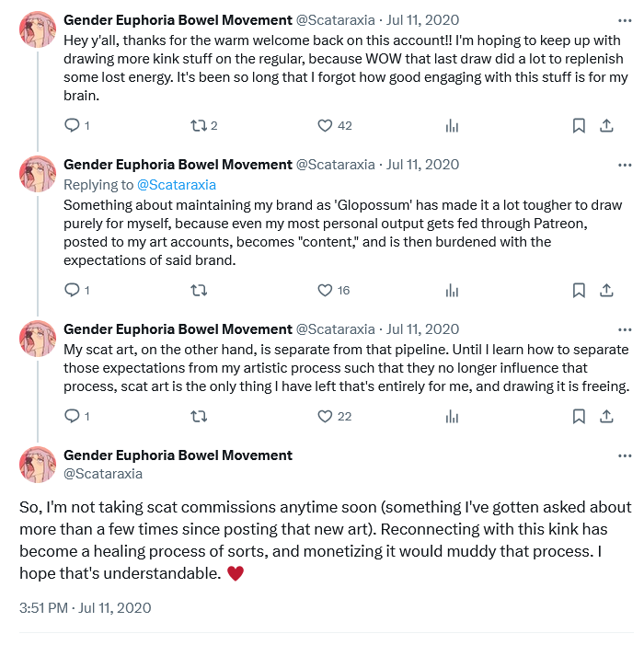The image size is (644, 645).
Task: Open the @Scataraxia handle under the final tweet's name
Action: 103,474
